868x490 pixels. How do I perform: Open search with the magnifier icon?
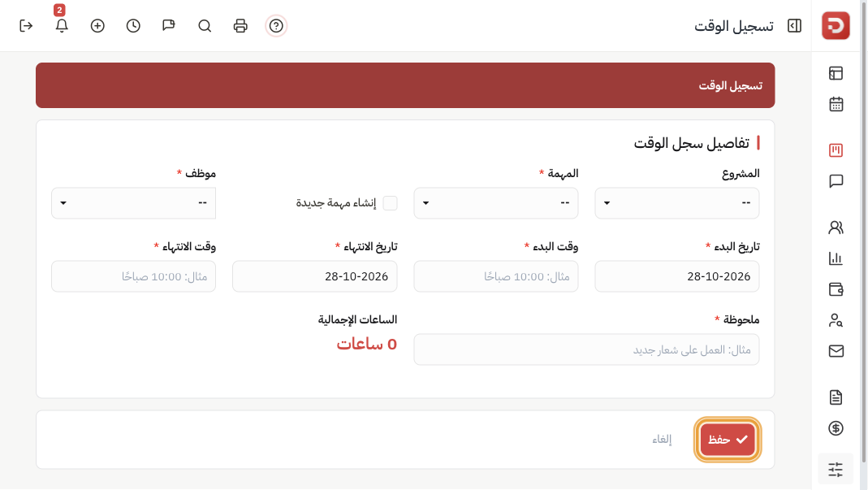pos(205,26)
